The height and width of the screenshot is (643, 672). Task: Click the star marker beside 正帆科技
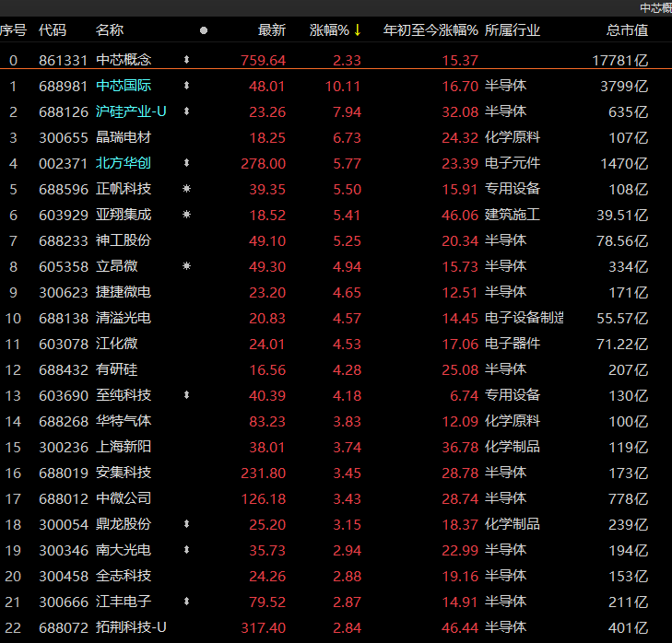tap(186, 189)
